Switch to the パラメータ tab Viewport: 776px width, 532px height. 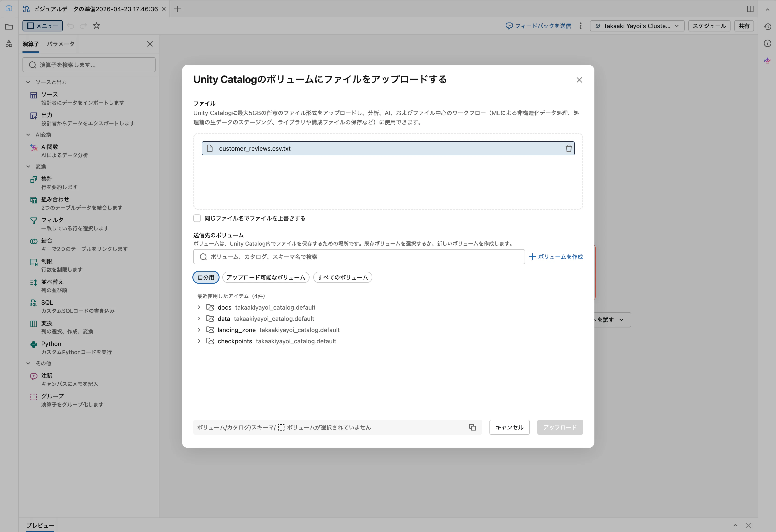coord(60,43)
